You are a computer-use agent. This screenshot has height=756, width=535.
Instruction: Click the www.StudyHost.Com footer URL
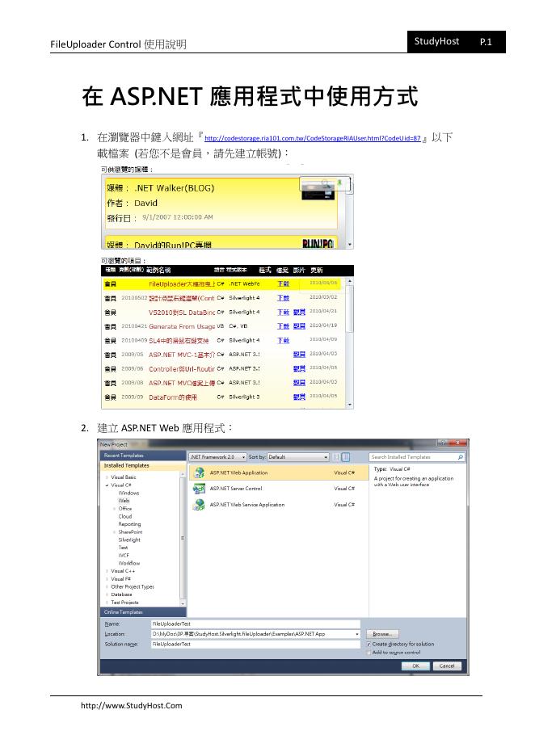[x=131, y=705]
